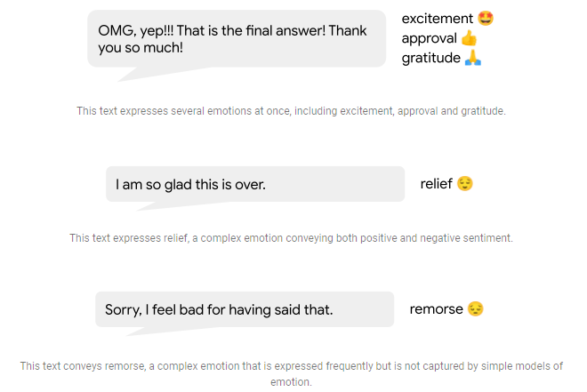This screenshot has width=587, height=392.
Task: Select the 'approval' emotion label
Action: (x=430, y=38)
